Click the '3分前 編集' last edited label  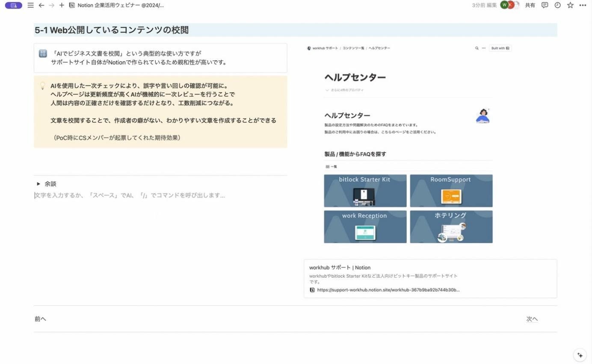pos(484,5)
